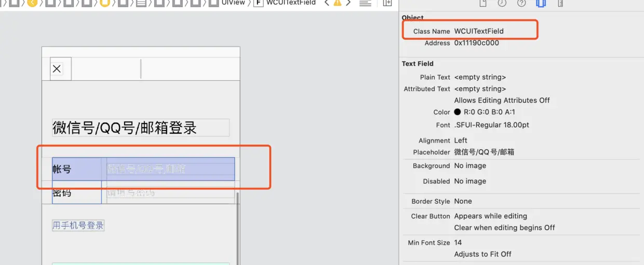Go to next issue with right chevron
Screen dimensions: 644x265
click(x=348, y=3)
